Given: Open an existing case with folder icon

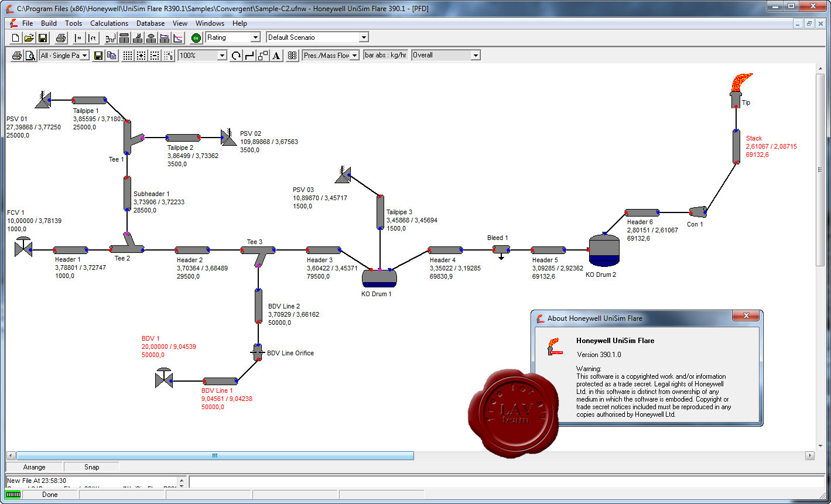Looking at the screenshot, I should click(x=29, y=37).
